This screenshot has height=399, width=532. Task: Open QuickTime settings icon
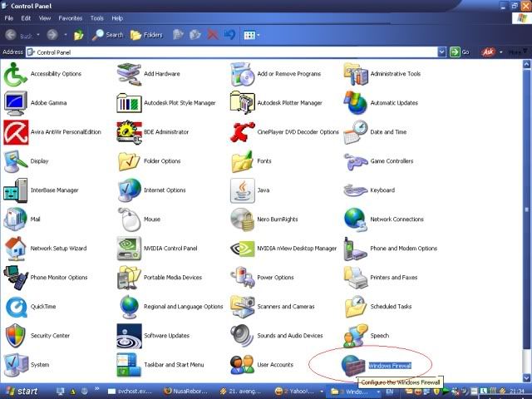click(15, 307)
